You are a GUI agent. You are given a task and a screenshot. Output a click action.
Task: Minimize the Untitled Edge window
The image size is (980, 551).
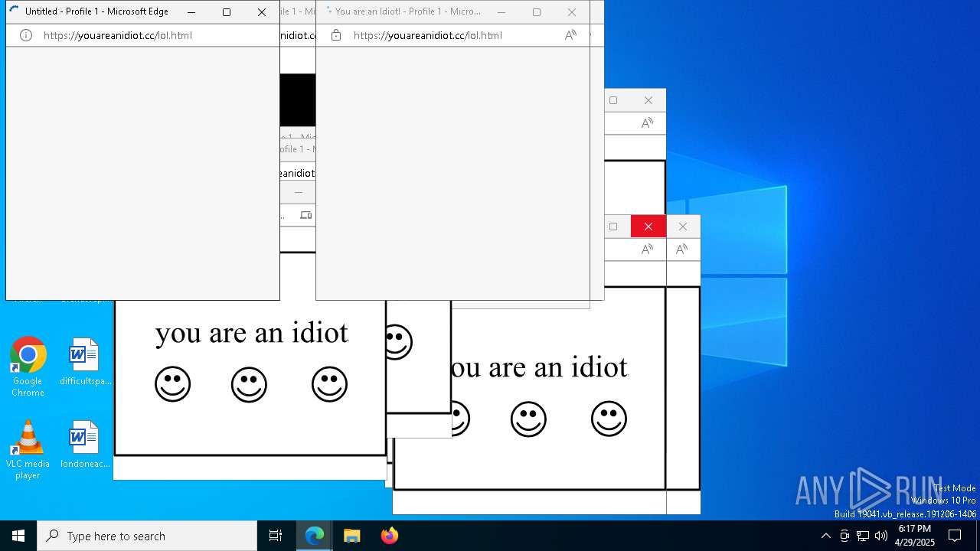click(191, 12)
